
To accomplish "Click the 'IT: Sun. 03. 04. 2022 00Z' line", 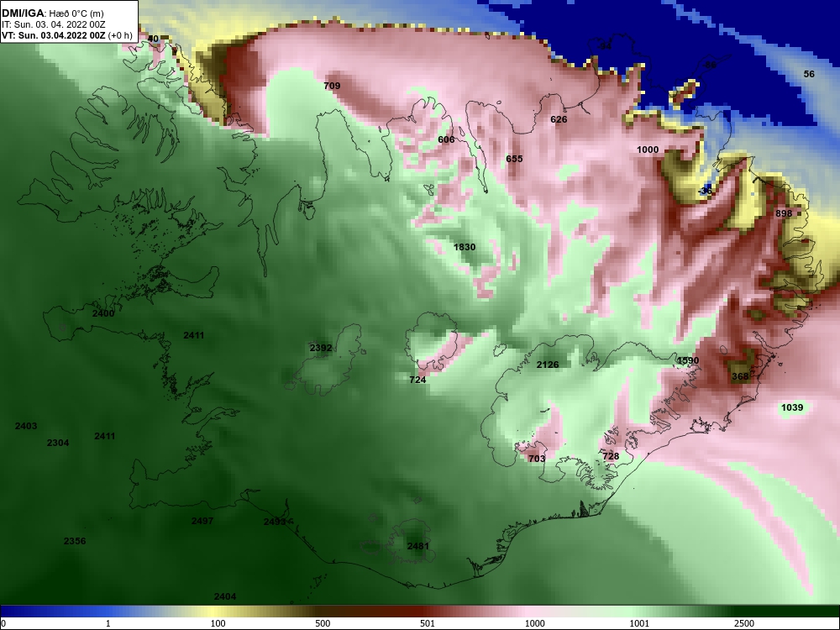I will pos(54,24).
